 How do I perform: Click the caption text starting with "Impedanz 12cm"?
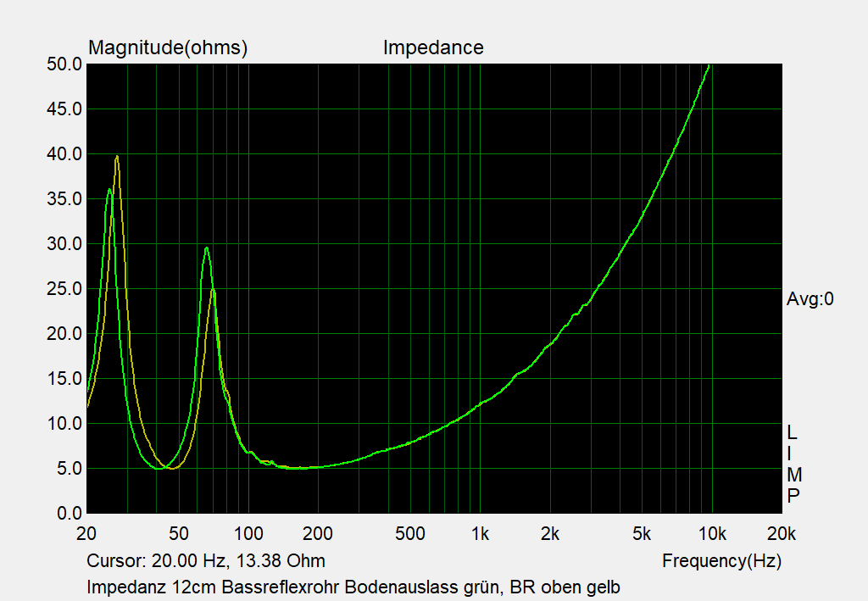coord(354,587)
